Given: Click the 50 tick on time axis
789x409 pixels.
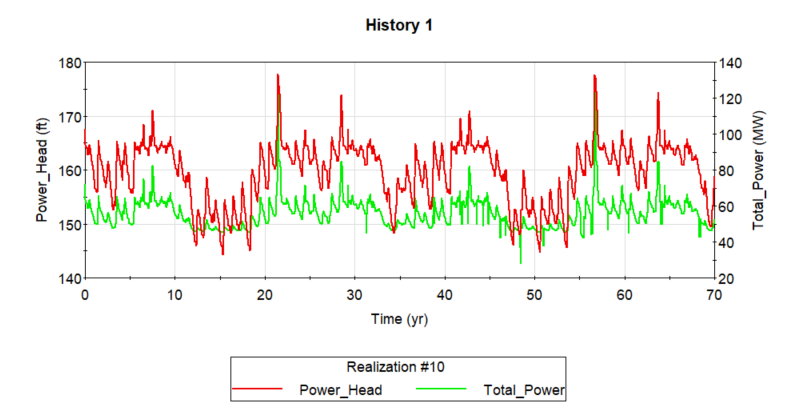Looking at the screenshot, I should click(x=534, y=295).
